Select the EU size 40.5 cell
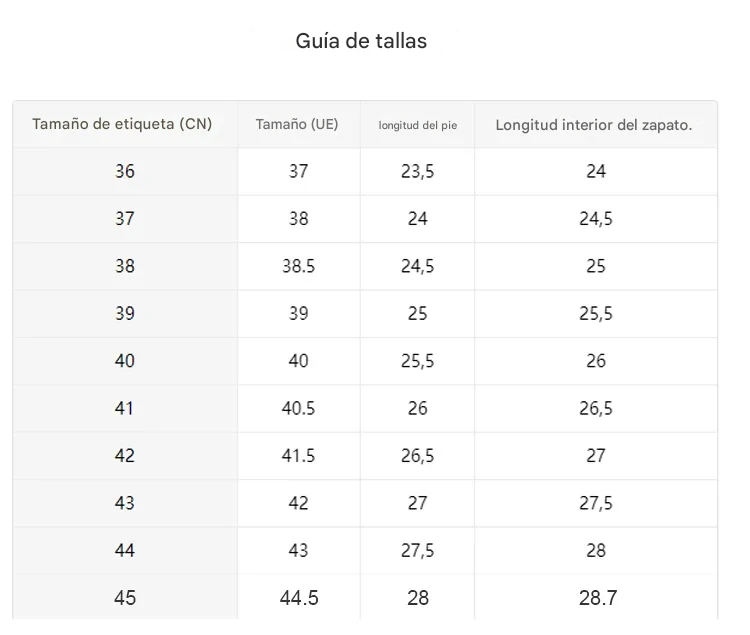Viewport: 750px width, 635px height. [298, 408]
